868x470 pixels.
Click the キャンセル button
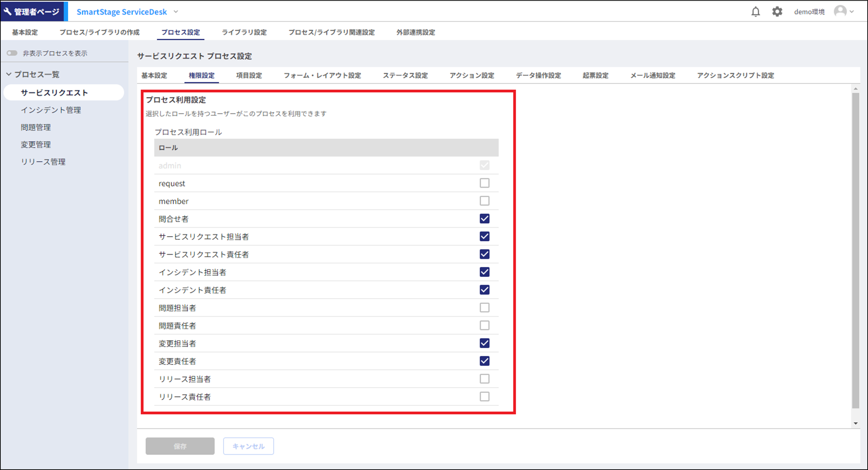tap(248, 446)
